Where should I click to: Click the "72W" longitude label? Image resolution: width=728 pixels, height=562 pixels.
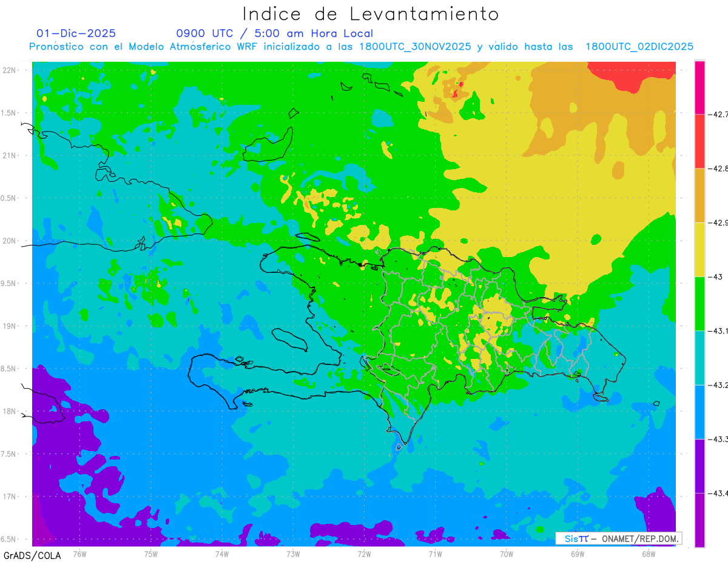click(x=364, y=553)
